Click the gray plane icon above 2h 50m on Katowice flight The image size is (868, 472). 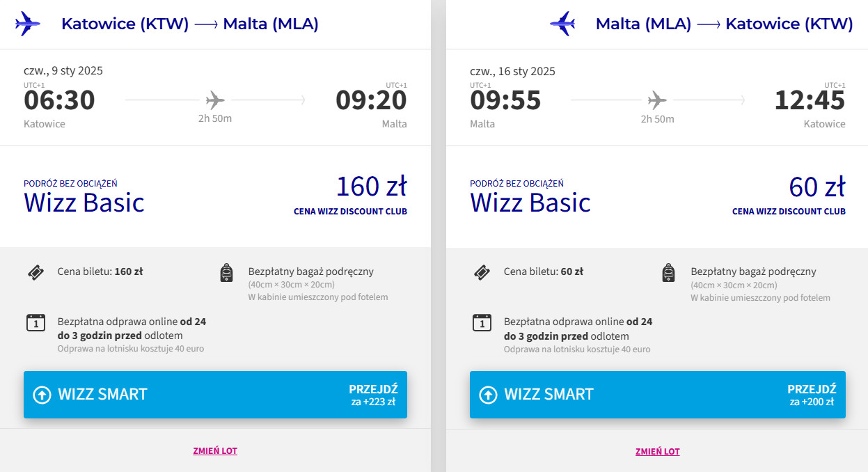tap(215, 100)
